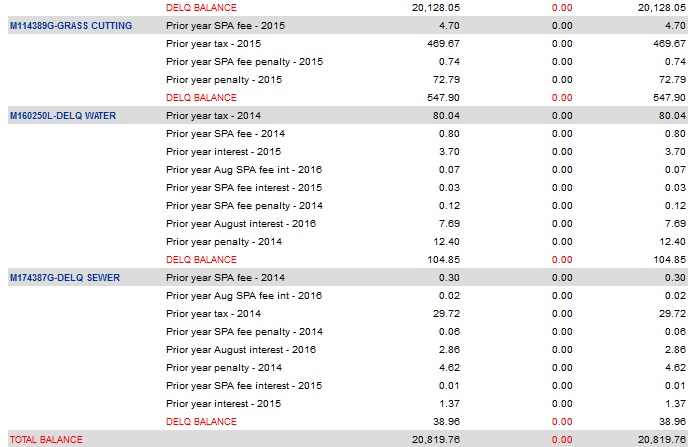Viewport: 692px width, 447px height.
Task: Click DELQ BALANCE label in DELQ SEWER section
Action: (x=201, y=421)
